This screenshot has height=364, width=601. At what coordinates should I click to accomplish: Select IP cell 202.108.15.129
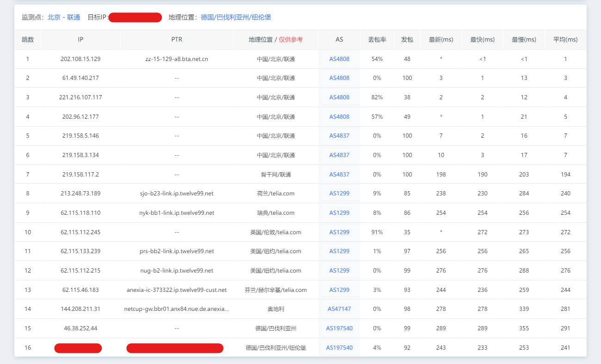[x=80, y=59]
